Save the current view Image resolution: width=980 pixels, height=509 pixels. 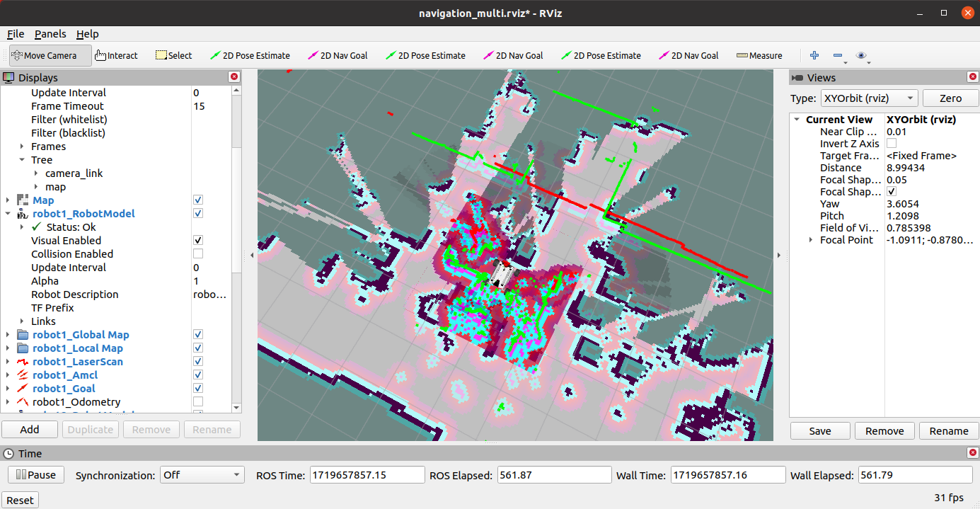(820, 430)
